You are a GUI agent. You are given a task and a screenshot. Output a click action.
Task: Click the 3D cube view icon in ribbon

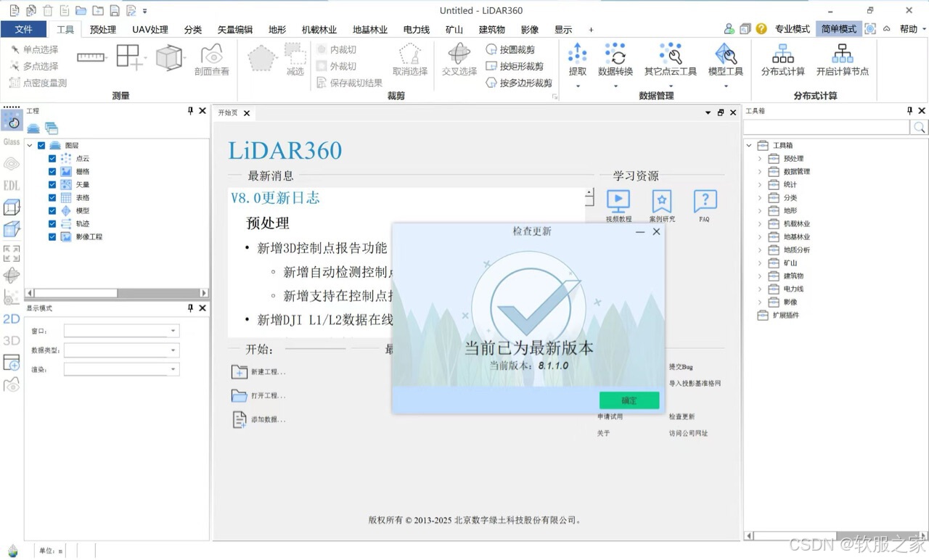pyautogui.click(x=168, y=57)
